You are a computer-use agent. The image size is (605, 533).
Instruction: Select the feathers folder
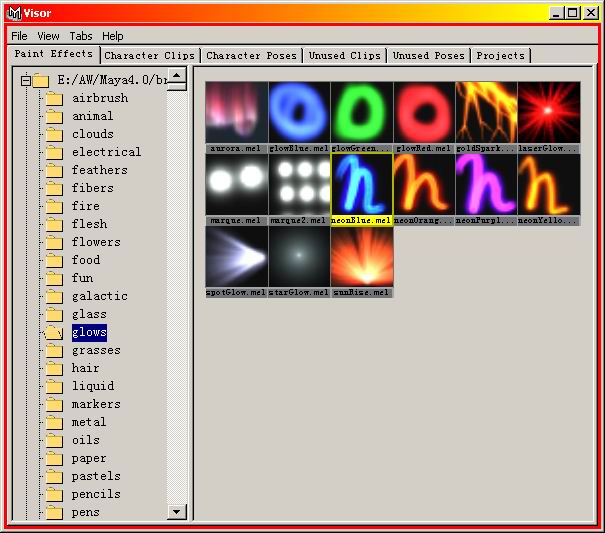coord(99,170)
